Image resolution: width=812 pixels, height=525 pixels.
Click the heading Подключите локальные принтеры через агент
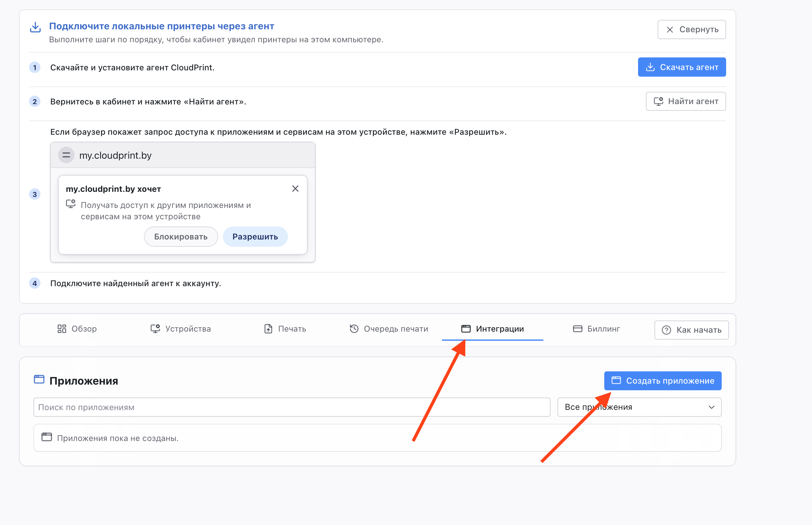point(162,26)
